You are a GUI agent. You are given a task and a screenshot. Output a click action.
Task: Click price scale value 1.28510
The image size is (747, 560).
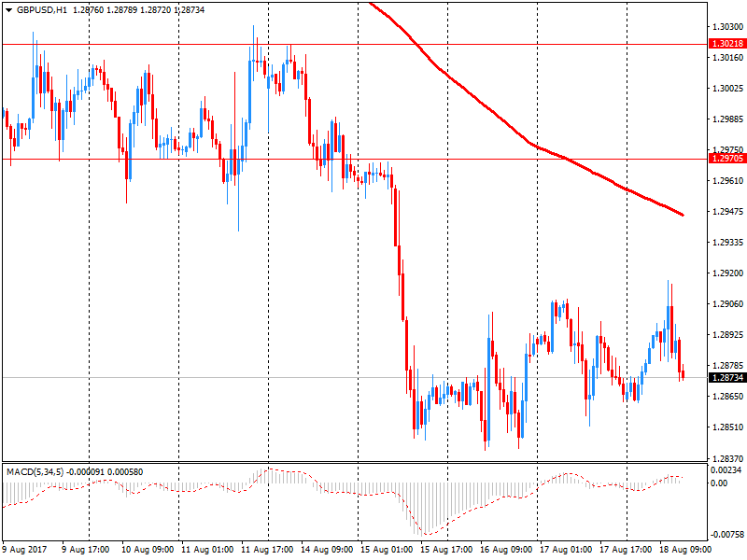tap(727, 427)
